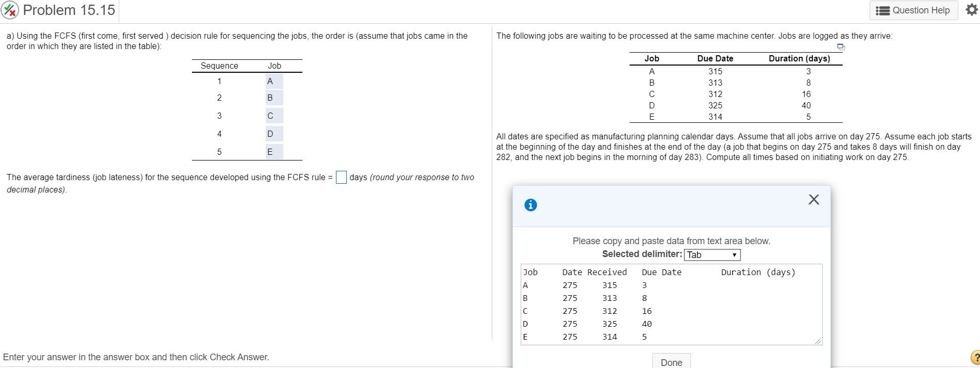Open Question Help

click(913, 10)
